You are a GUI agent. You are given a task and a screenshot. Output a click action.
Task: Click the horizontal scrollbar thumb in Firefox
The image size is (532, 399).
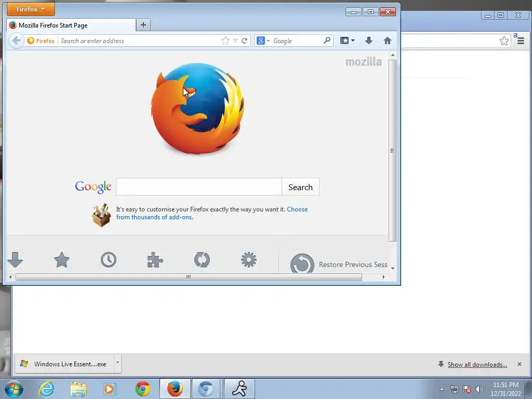pyautogui.click(x=189, y=277)
